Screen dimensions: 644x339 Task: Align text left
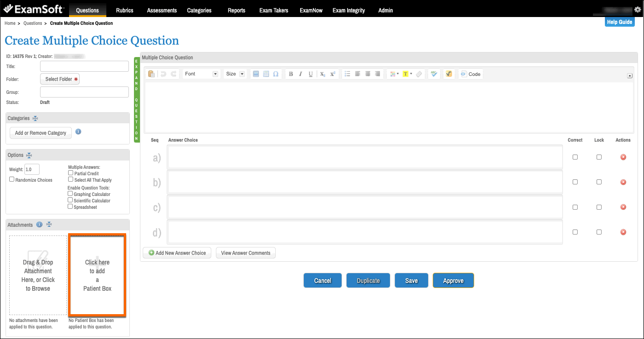[x=358, y=74]
